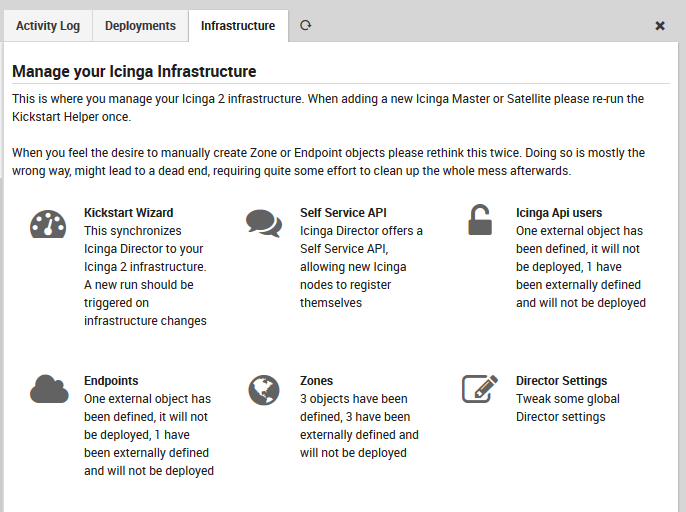Click the Kickstart Wizard gauge icon
Image resolution: width=686 pixels, height=512 pixels.
(48, 224)
